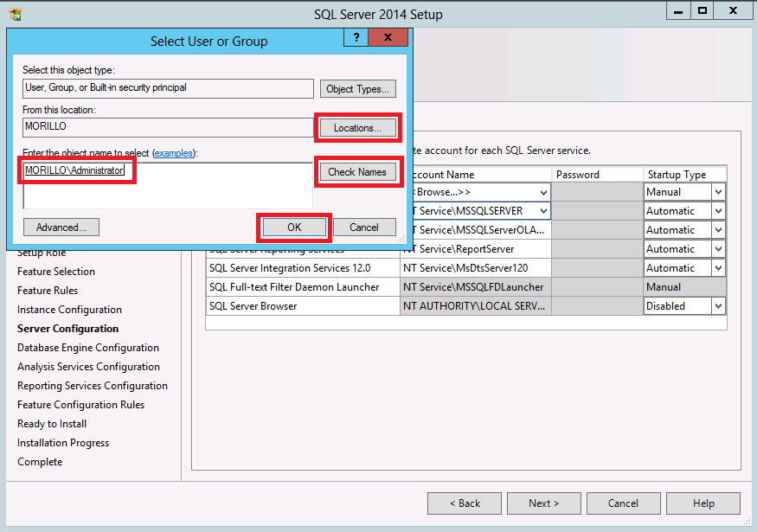Click NT Service\MSSQLFDLauncher account cell
The width and height of the screenshot is (757, 532).
(x=476, y=287)
